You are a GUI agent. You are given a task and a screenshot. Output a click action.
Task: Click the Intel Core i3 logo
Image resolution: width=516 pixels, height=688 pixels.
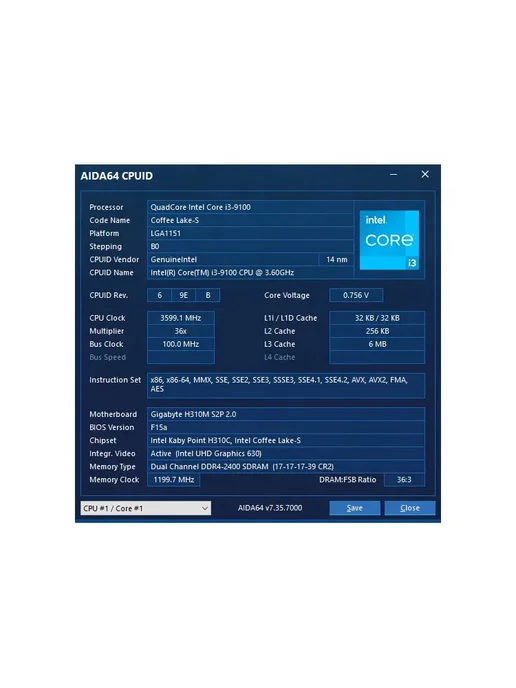tap(389, 240)
